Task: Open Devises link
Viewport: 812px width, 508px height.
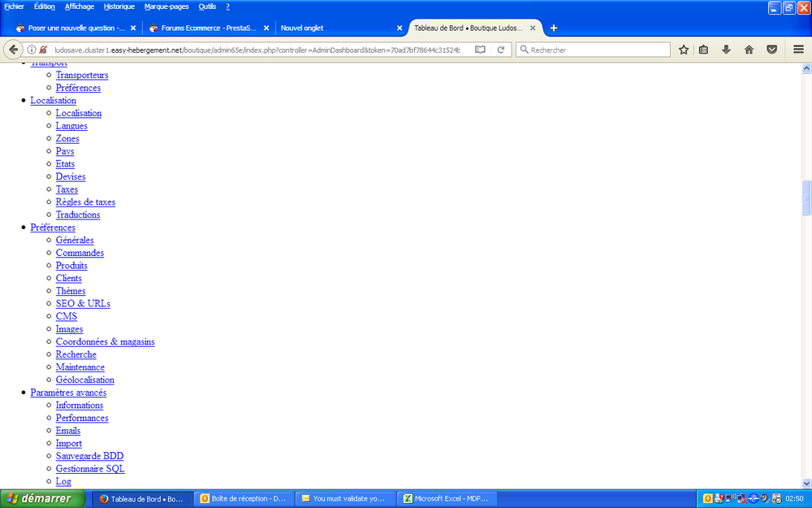Action: (71, 176)
